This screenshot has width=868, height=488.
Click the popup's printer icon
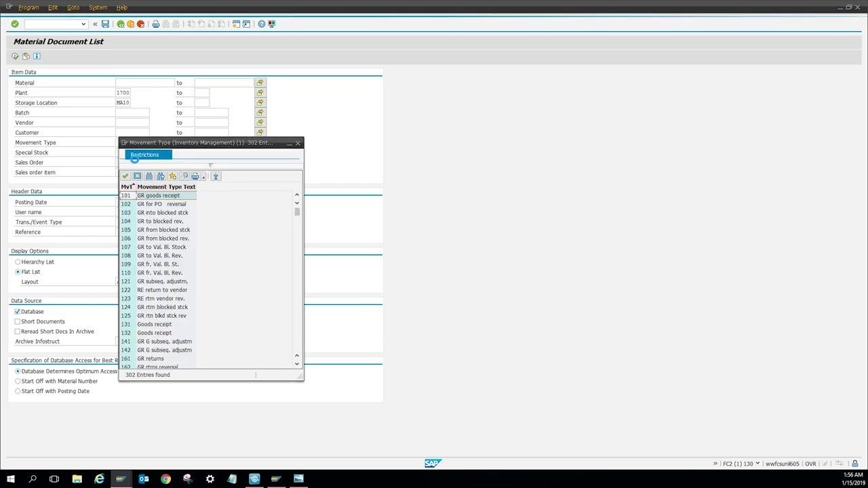195,176
